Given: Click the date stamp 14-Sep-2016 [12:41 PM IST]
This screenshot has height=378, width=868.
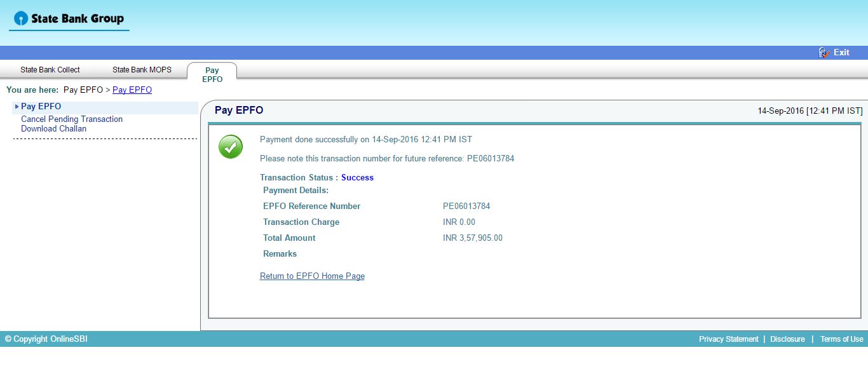Looking at the screenshot, I should point(810,111).
